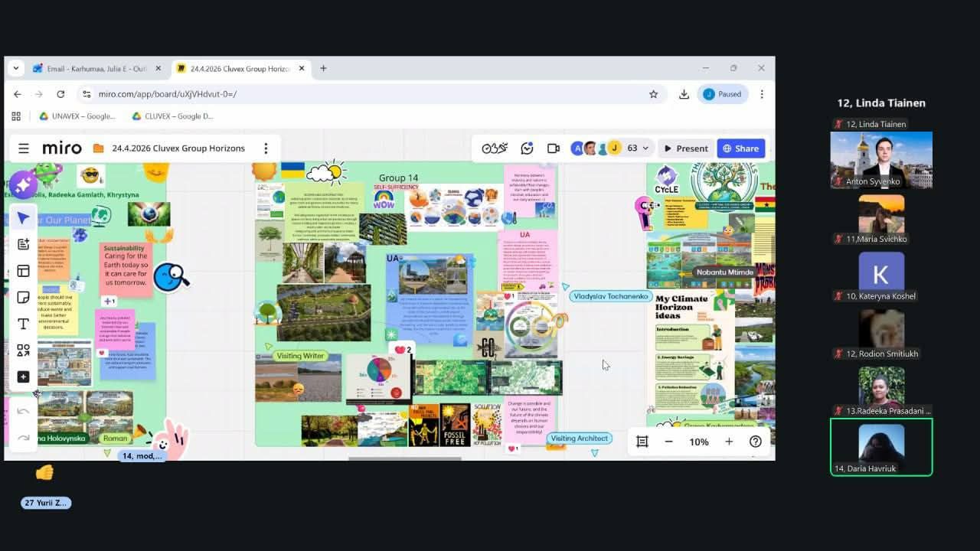The height and width of the screenshot is (551, 980).
Task: Start a video call in Miro
Action: point(553,148)
